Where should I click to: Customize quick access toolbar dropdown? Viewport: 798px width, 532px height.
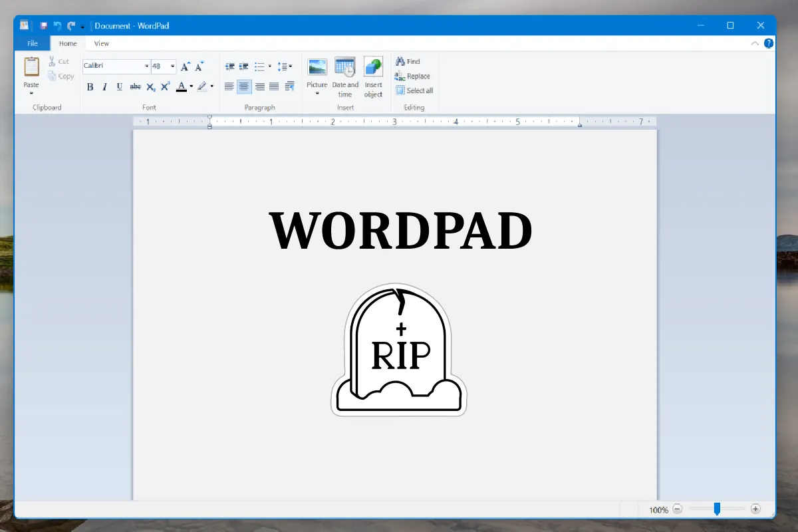tap(82, 27)
